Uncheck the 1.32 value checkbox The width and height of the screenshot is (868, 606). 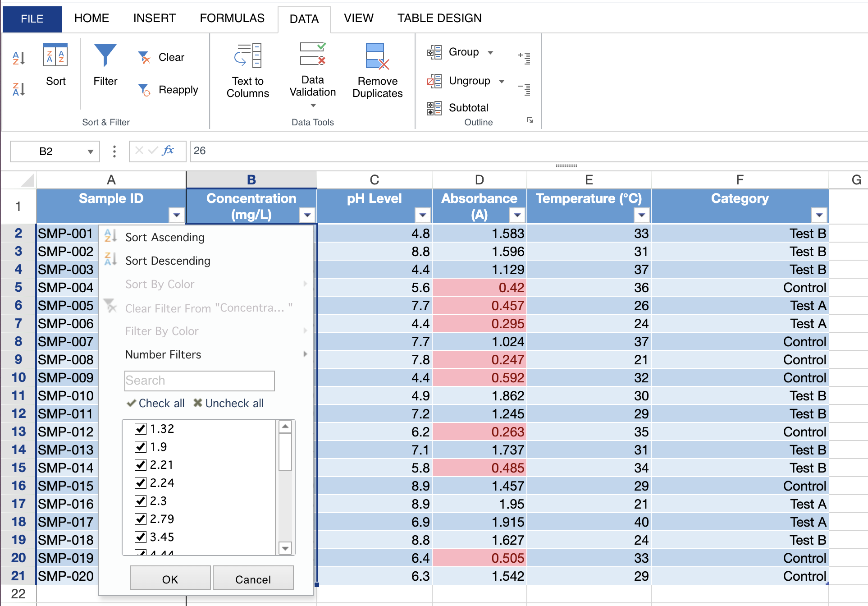(141, 429)
